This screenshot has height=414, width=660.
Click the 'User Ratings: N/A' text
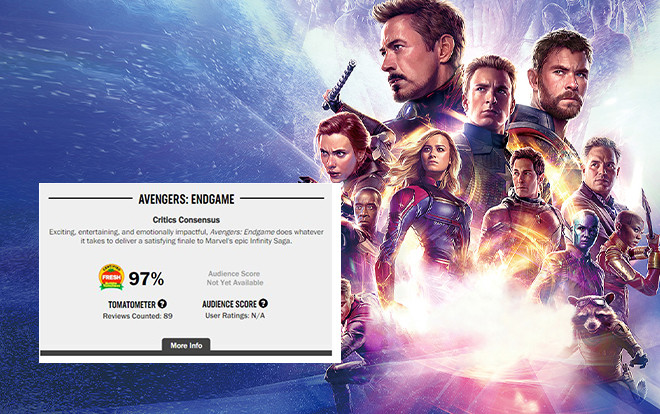pos(235,316)
